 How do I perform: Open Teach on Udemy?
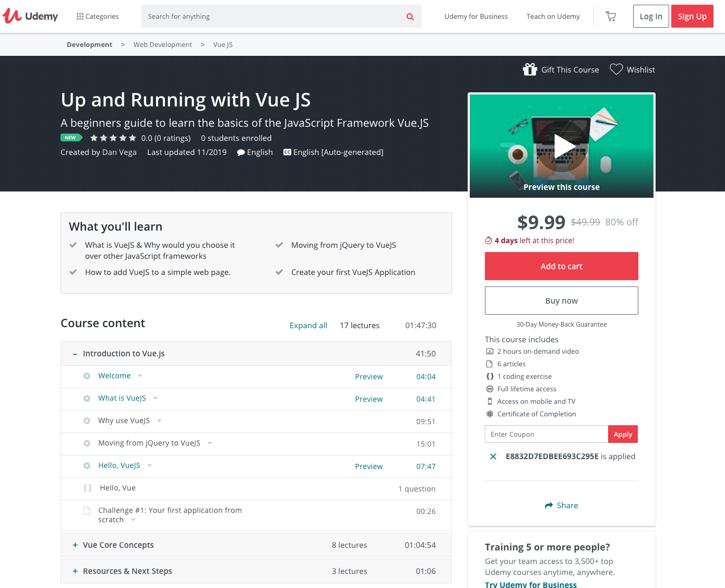(553, 17)
